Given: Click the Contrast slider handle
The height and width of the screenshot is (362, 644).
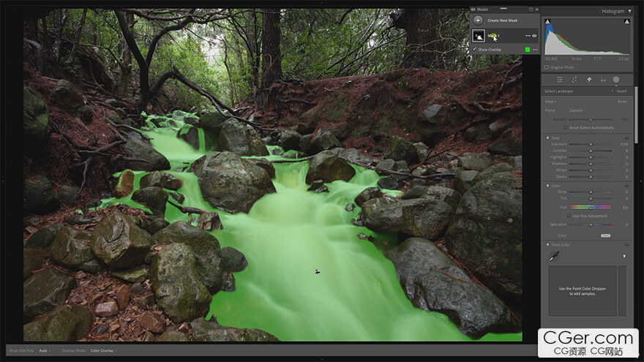Looking at the screenshot, I should click(x=591, y=151).
